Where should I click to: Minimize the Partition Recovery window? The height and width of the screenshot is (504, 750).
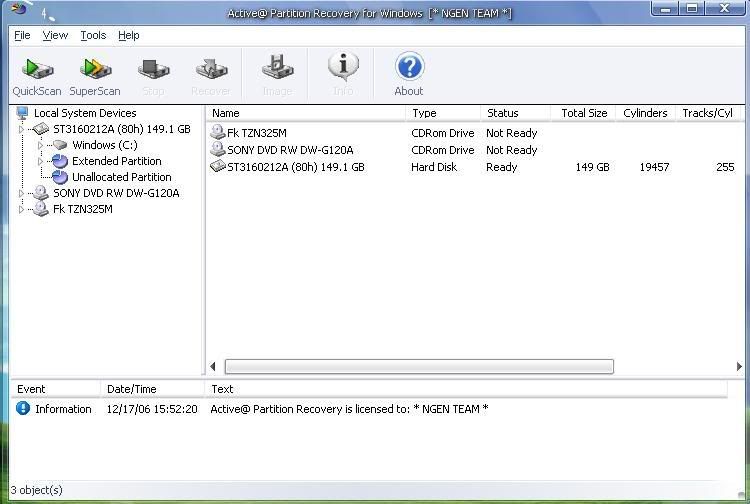(665, 8)
